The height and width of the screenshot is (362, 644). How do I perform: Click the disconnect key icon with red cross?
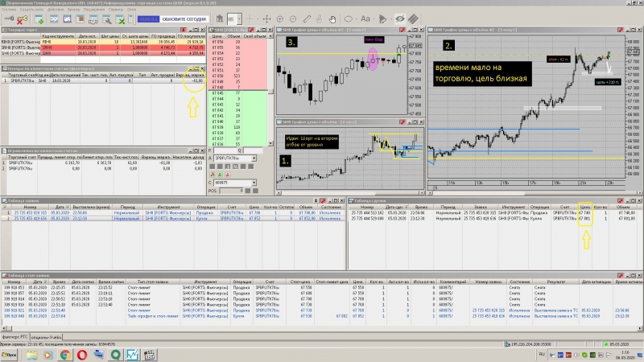[x=23, y=19]
